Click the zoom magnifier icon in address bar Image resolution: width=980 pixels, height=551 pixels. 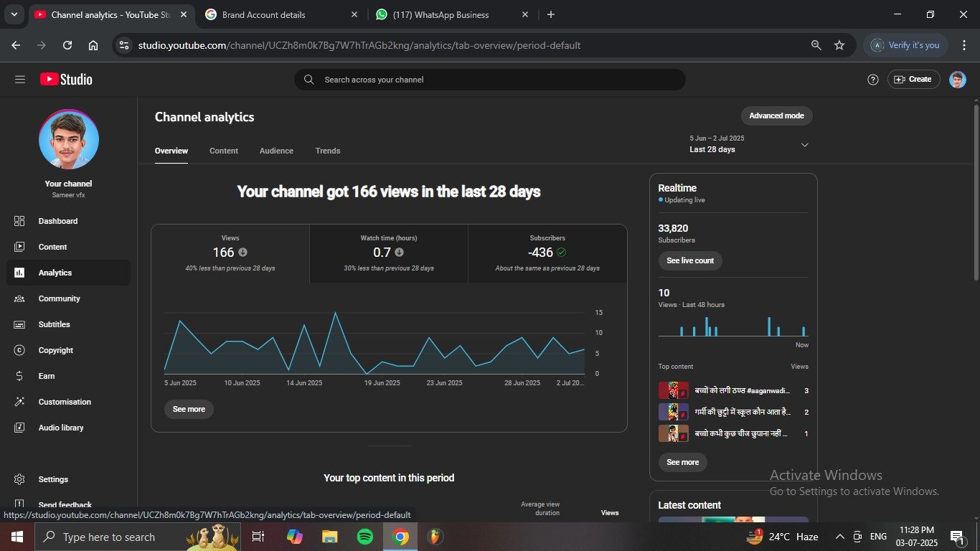(816, 45)
